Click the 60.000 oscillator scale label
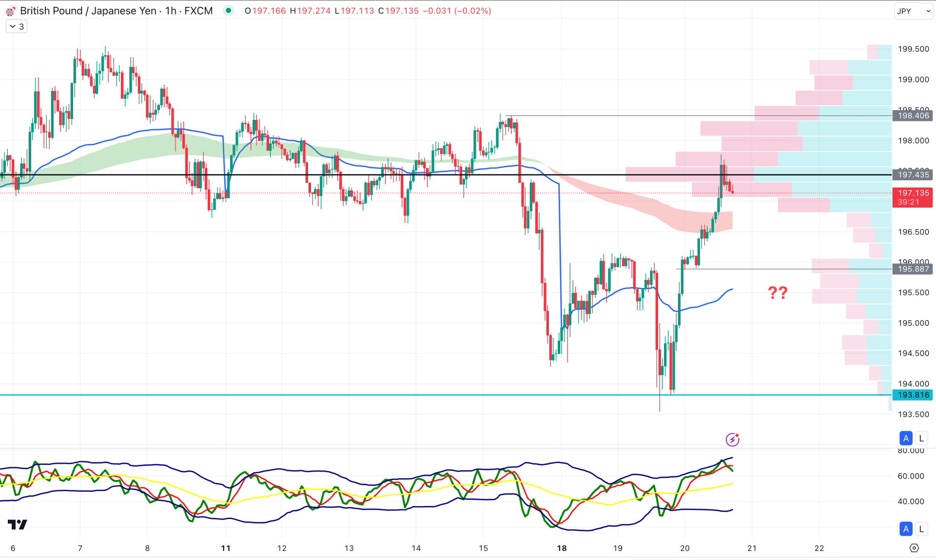The width and height of the screenshot is (936, 560). tap(911, 476)
